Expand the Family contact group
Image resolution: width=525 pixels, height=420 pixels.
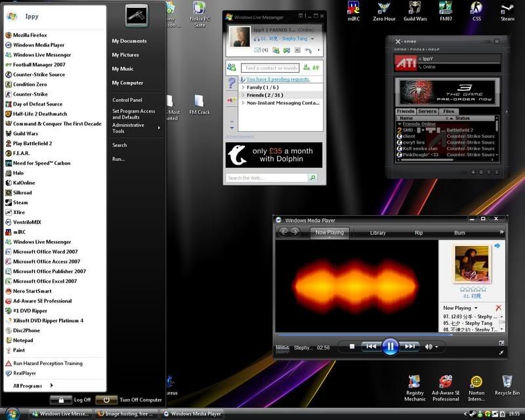[243, 87]
